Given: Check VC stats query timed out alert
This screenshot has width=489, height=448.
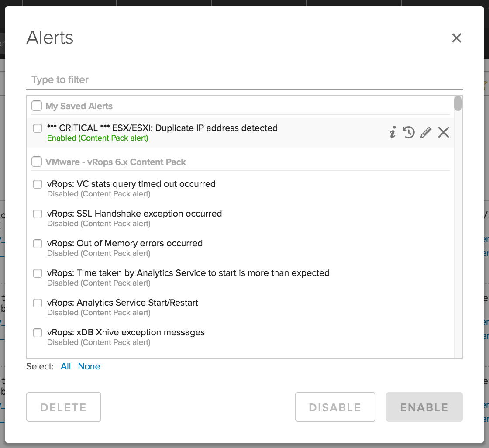Looking at the screenshot, I should (x=38, y=184).
